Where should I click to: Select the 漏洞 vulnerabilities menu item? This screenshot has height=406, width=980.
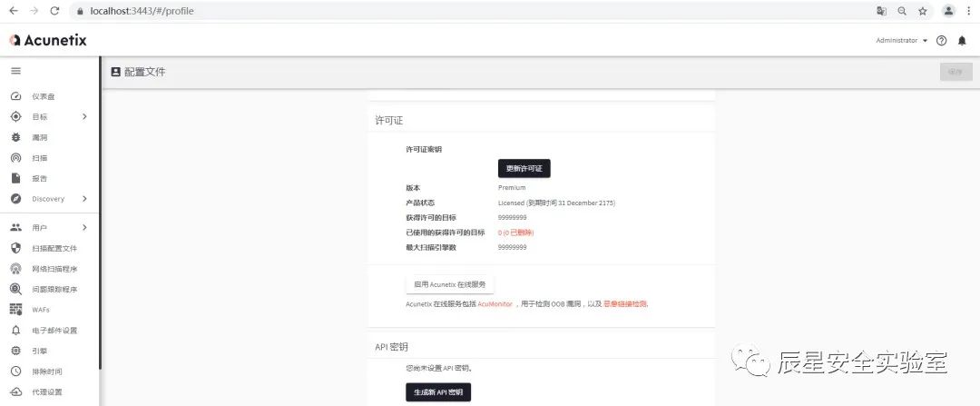pyautogui.click(x=39, y=138)
